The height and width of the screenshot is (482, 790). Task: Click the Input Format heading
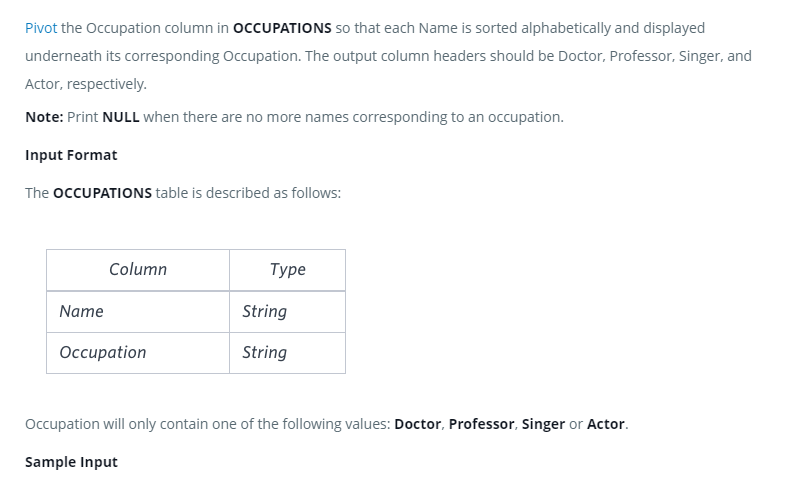click(x=71, y=155)
